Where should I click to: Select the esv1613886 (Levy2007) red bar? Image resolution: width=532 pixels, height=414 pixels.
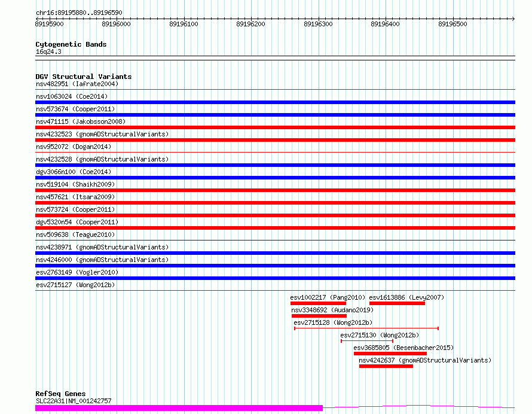tap(397, 303)
